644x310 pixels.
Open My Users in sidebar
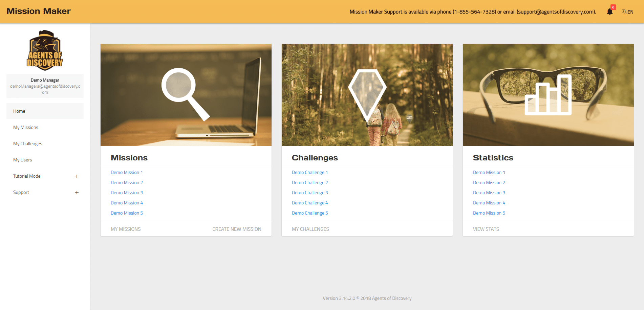[x=23, y=160]
